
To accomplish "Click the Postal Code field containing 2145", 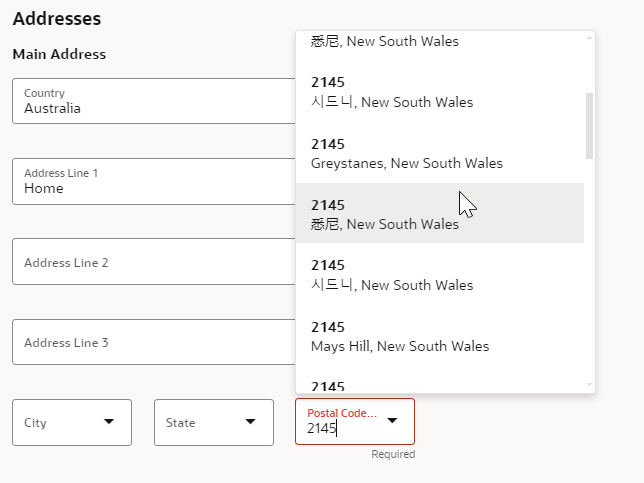I will pos(355,421).
